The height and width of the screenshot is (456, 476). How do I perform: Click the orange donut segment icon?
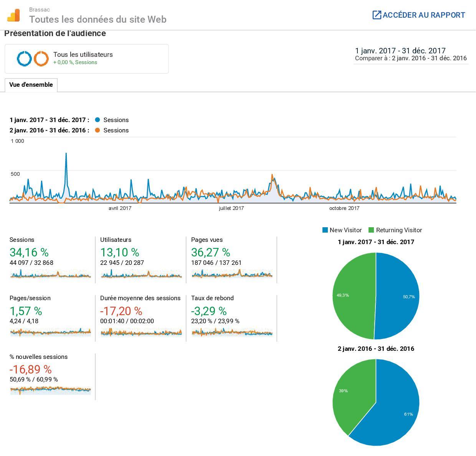coord(41,59)
